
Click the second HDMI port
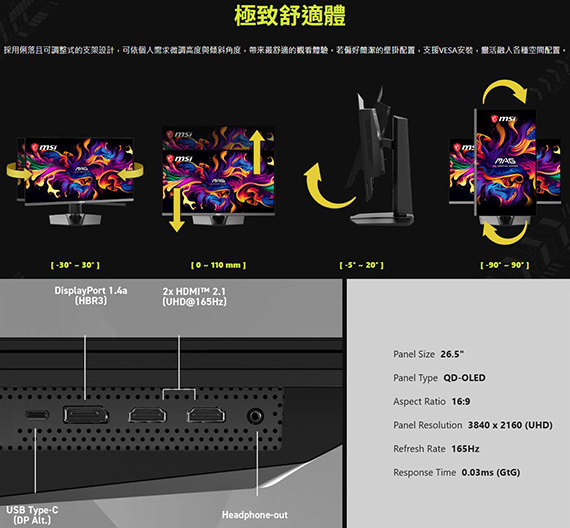206,415
